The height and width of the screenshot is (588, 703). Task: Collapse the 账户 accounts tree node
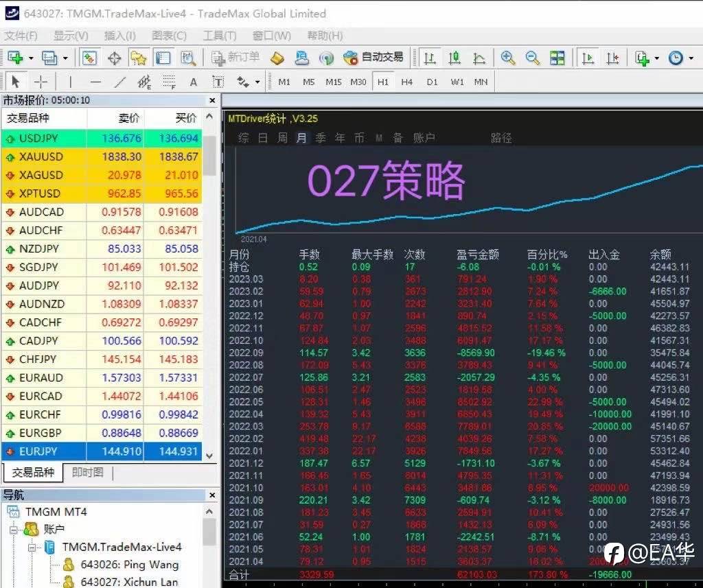[14, 530]
